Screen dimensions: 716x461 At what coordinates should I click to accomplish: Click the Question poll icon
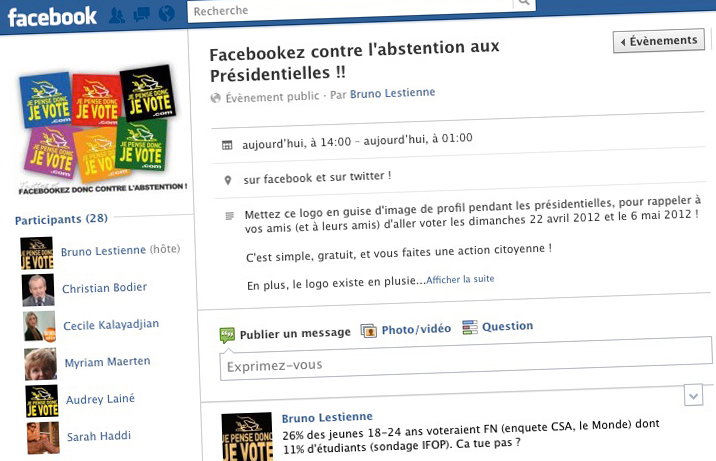tap(469, 327)
